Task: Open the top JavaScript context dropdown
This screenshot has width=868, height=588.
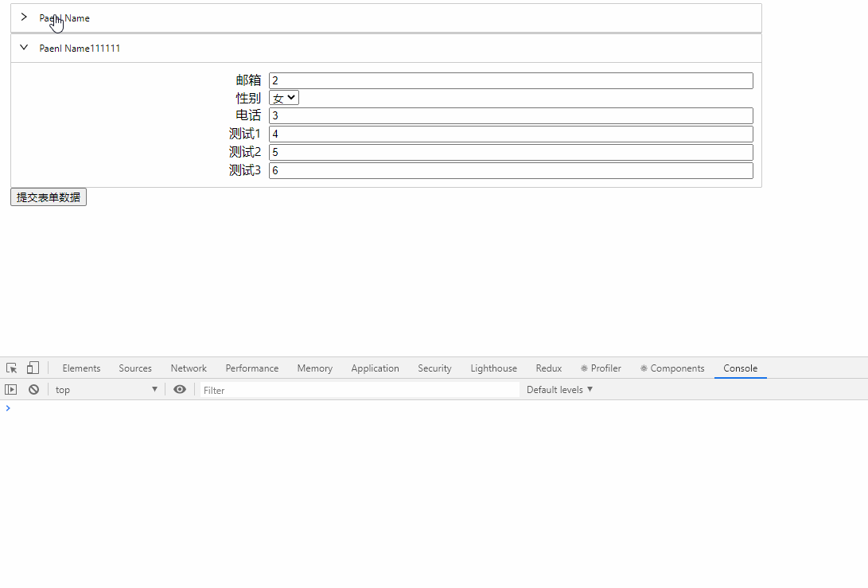Action: click(107, 390)
